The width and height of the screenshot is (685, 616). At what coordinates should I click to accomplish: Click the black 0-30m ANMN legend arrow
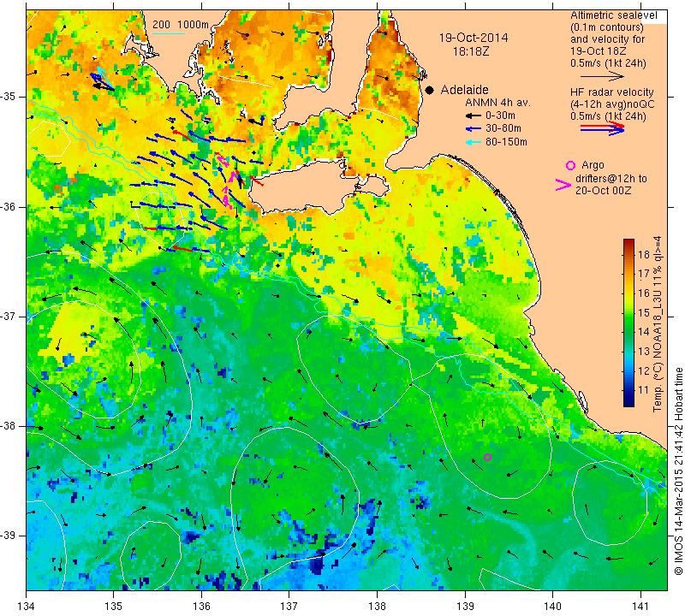(x=473, y=115)
